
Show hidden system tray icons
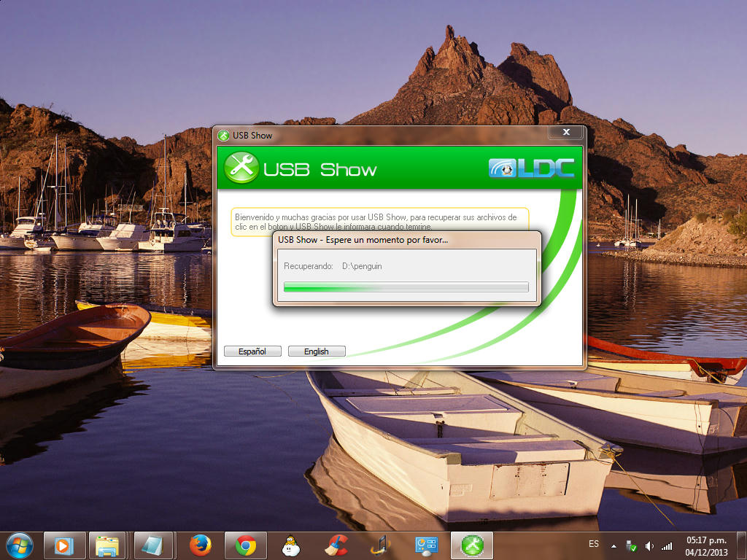pos(614,545)
